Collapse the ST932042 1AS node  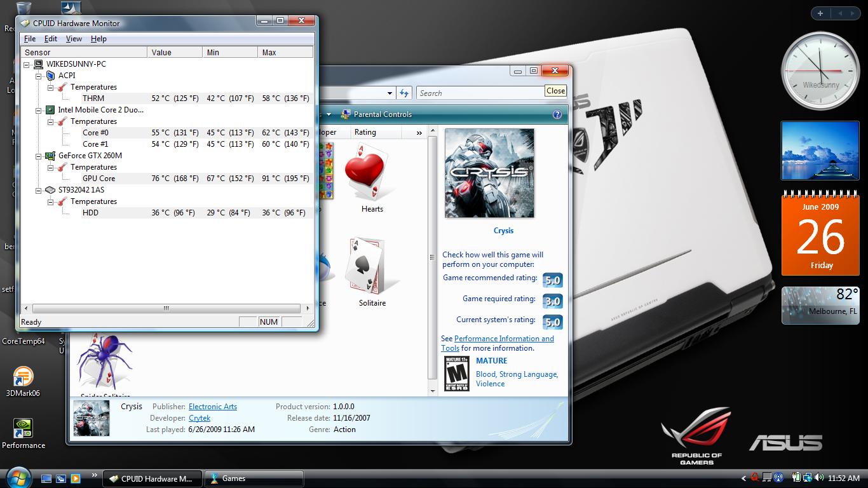pyautogui.click(x=39, y=190)
